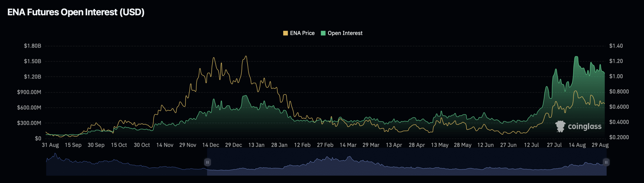The image size is (644, 183).
Task: Click the $1.80B left axis label
Action: tap(32, 46)
